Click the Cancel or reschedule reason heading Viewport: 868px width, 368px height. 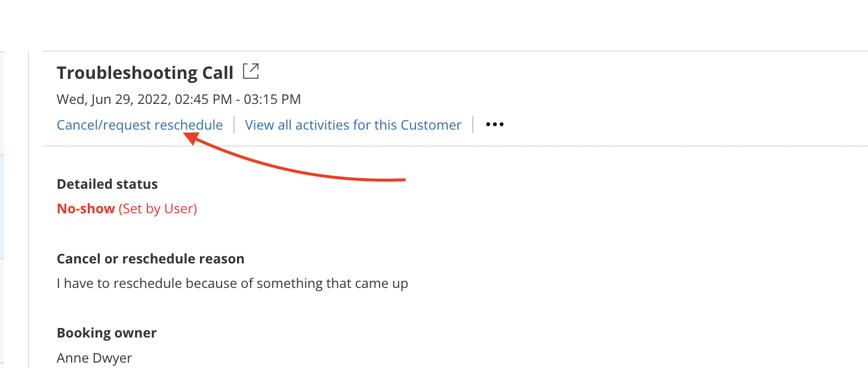[x=150, y=259]
